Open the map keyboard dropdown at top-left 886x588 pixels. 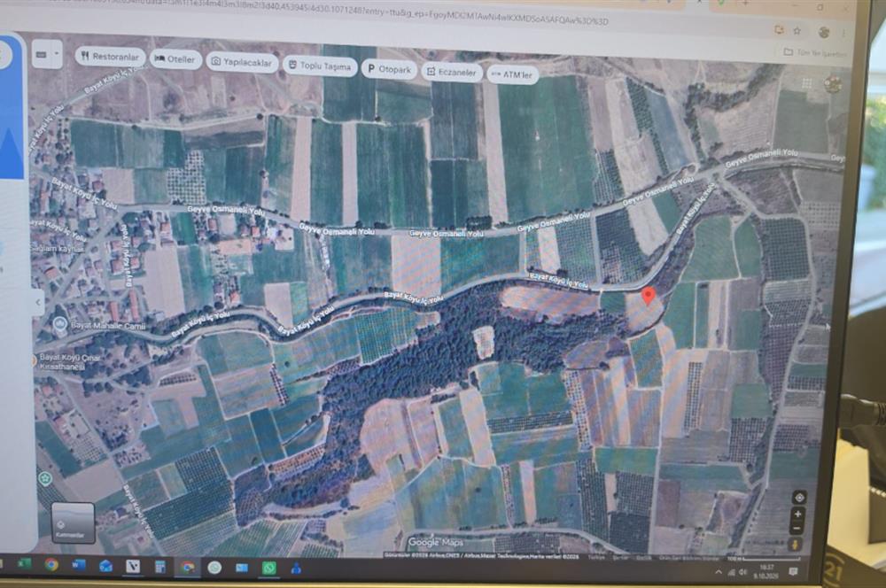[x=47, y=55]
